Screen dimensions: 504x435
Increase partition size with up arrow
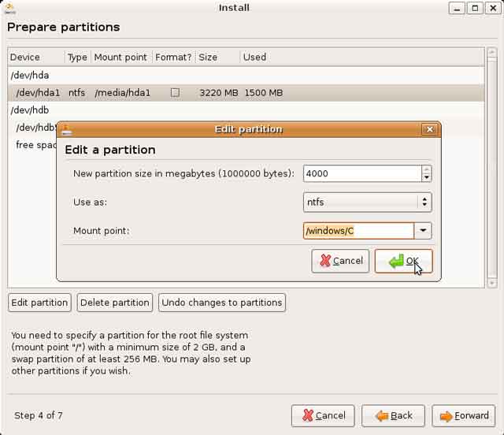(x=426, y=169)
